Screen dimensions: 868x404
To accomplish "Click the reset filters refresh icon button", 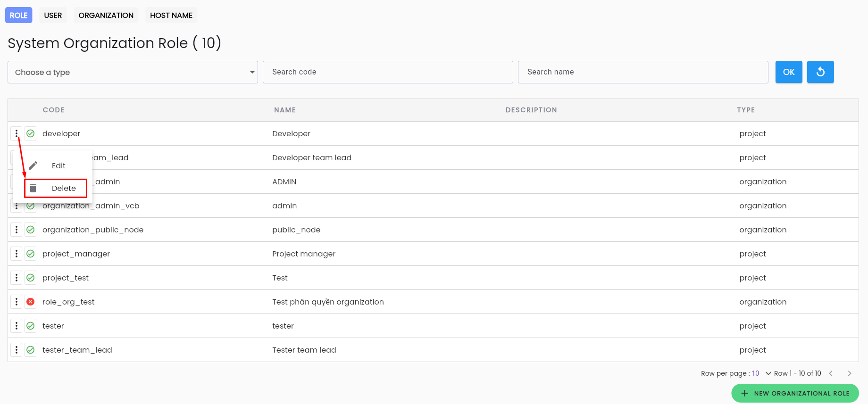I will 820,72.
